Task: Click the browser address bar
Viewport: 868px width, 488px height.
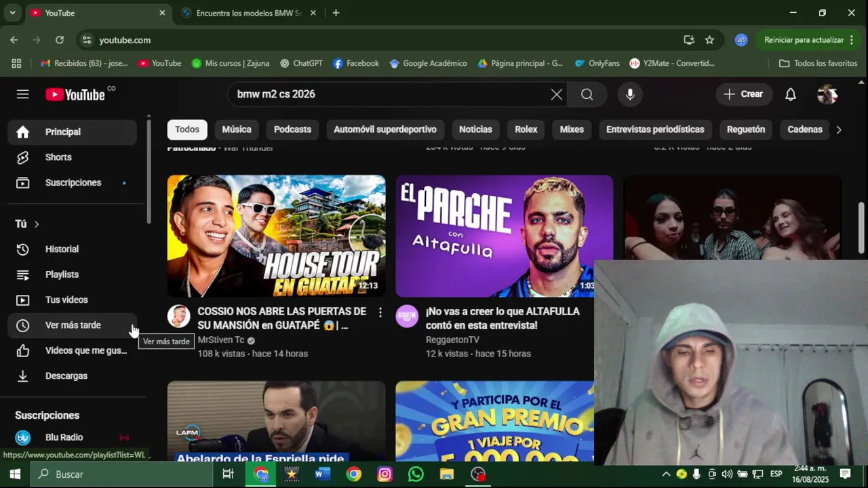Action: 380,40
